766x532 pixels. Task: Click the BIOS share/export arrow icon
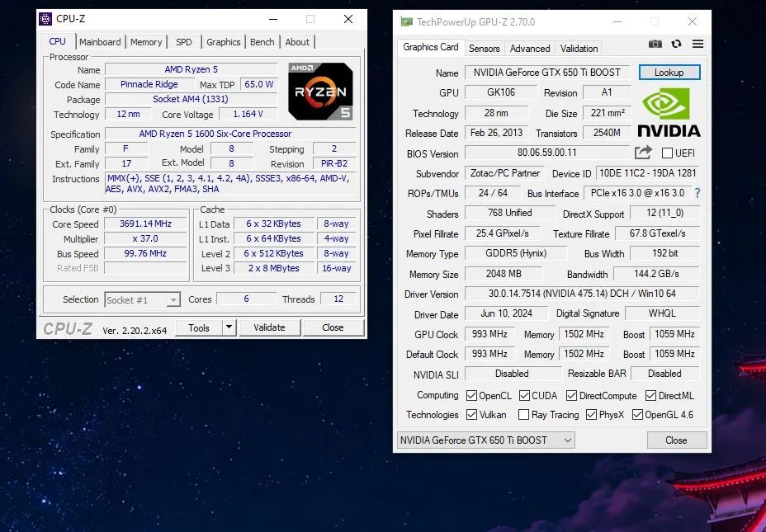tap(643, 153)
